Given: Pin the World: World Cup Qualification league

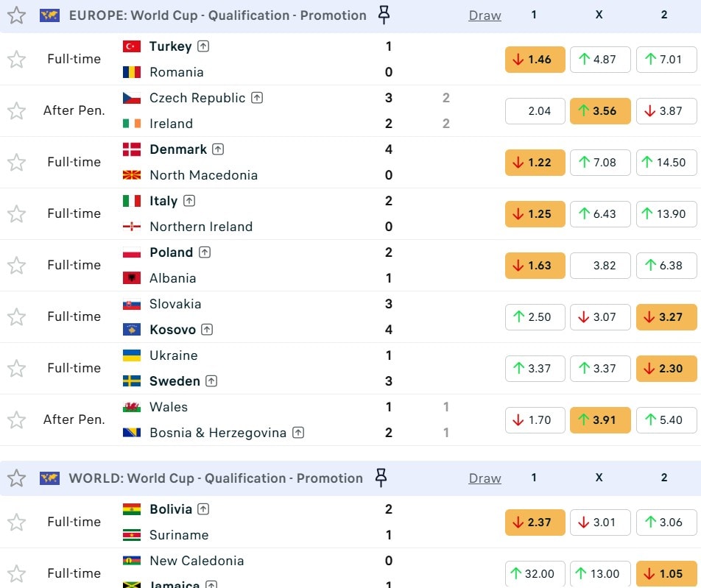Looking at the screenshot, I should point(381,478).
